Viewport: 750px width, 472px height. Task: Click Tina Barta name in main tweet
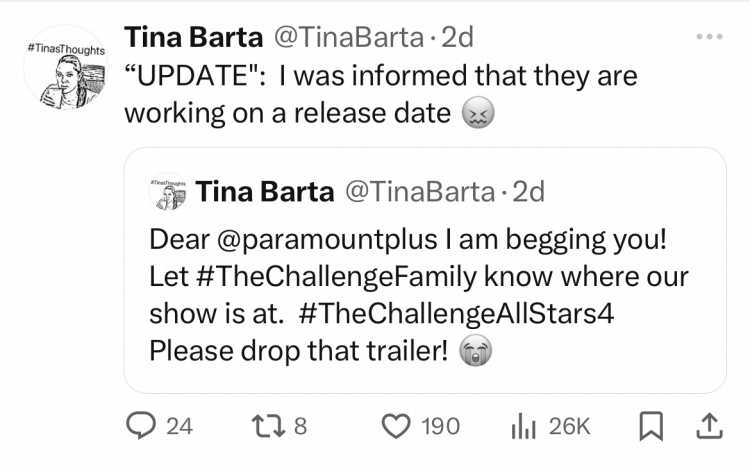click(194, 37)
